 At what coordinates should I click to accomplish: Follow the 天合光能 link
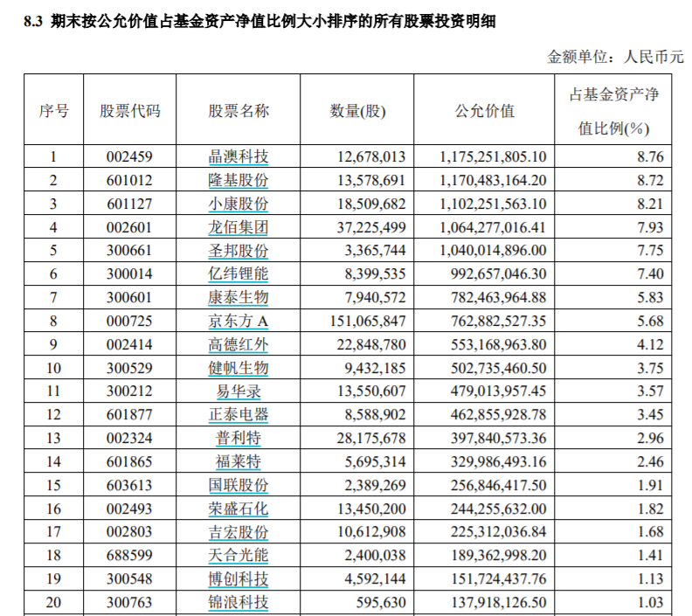239,556
